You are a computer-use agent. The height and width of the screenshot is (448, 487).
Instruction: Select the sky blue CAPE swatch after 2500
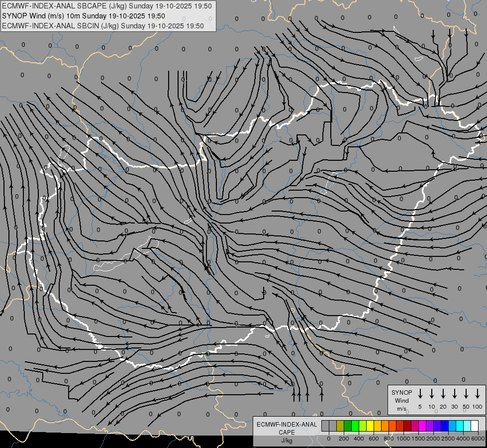[x=453, y=426]
